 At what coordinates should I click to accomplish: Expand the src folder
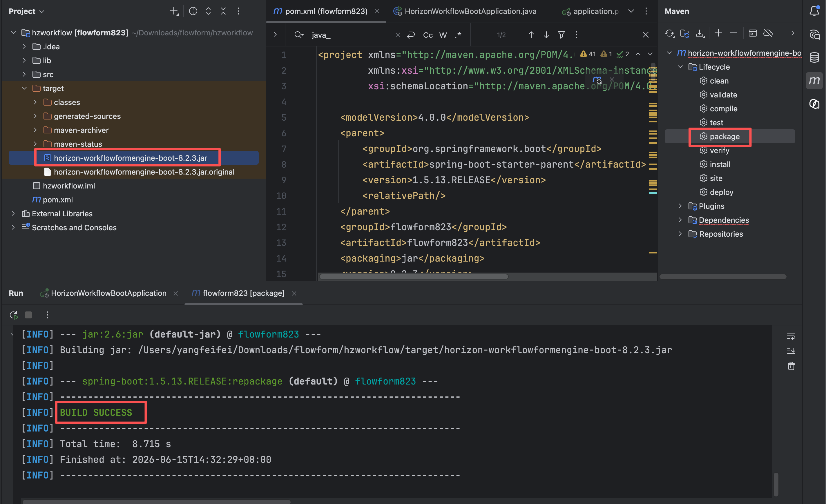click(24, 75)
